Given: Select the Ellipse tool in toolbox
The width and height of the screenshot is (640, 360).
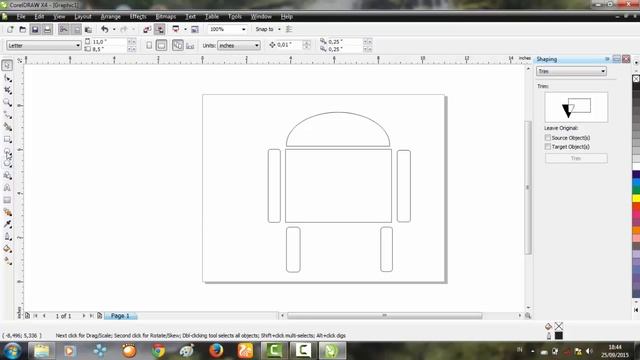Looking at the screenshot, I should (x=7, y=151).
